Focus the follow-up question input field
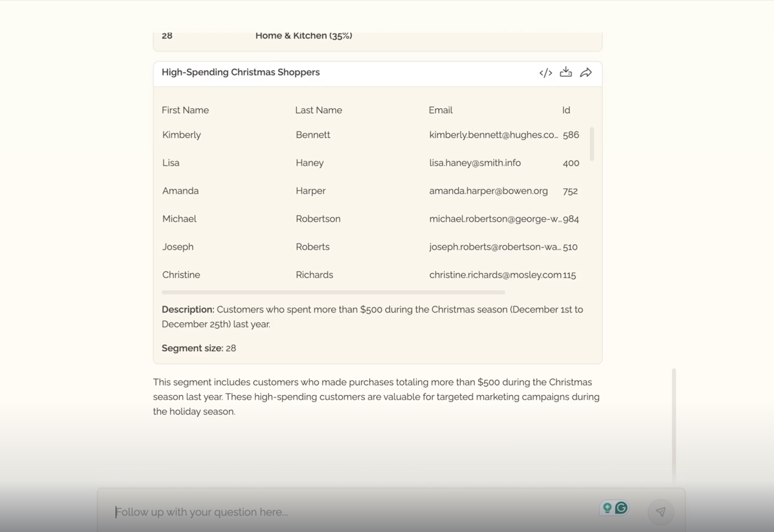774x532 pixels. click(x=333, y=512)
